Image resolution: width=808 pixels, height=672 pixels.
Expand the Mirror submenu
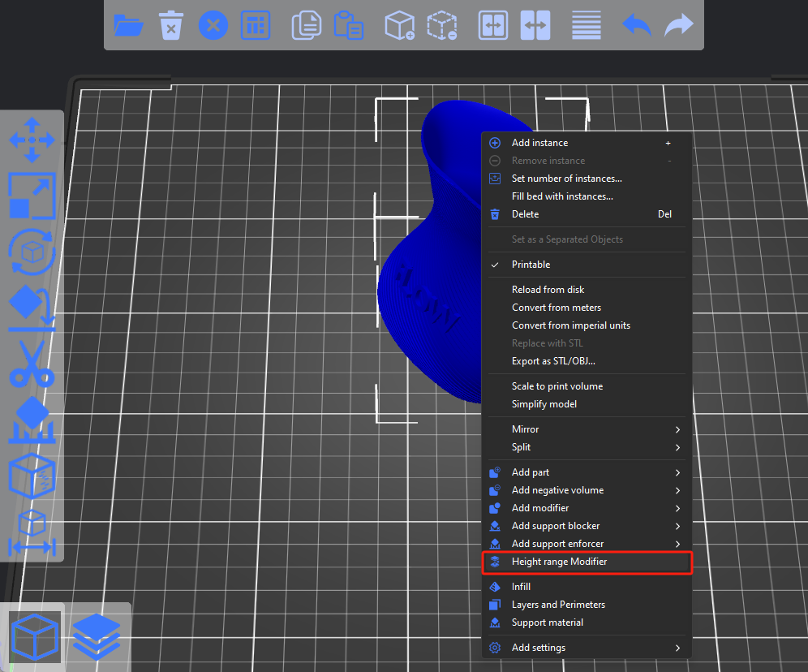586,429
